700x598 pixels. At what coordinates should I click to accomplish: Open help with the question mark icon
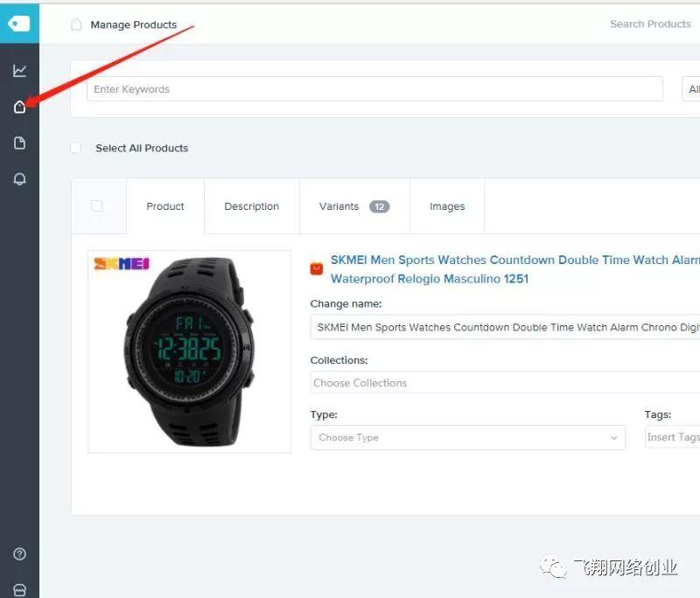coord(19,553)
